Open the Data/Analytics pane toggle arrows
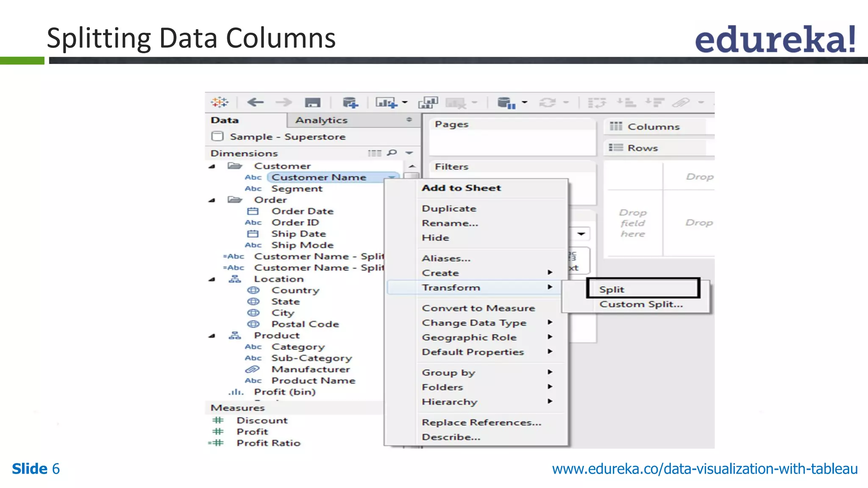Viewport: 868px width, 488px height. (x=409, y=120)
